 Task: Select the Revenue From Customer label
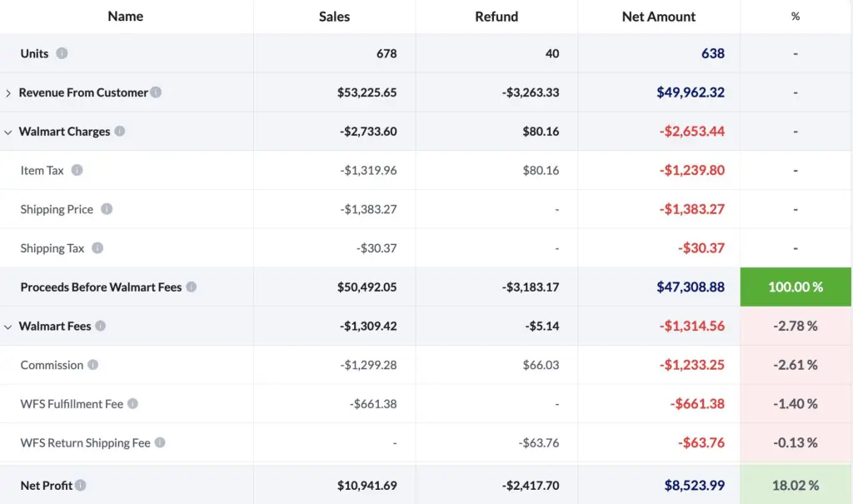point(83,92)
